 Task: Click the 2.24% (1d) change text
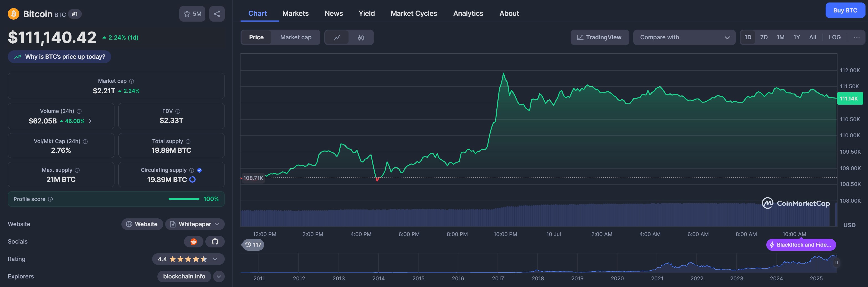click(x=123, y=38)
